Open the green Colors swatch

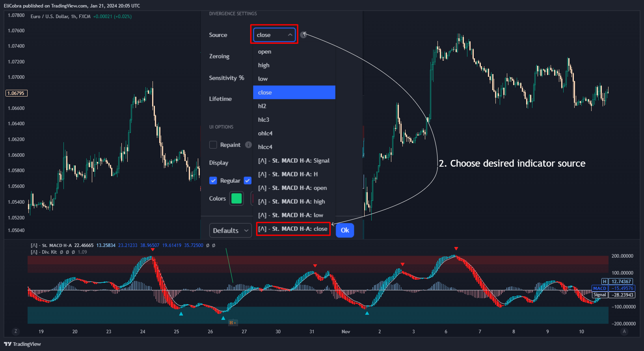tap(236, 199)
